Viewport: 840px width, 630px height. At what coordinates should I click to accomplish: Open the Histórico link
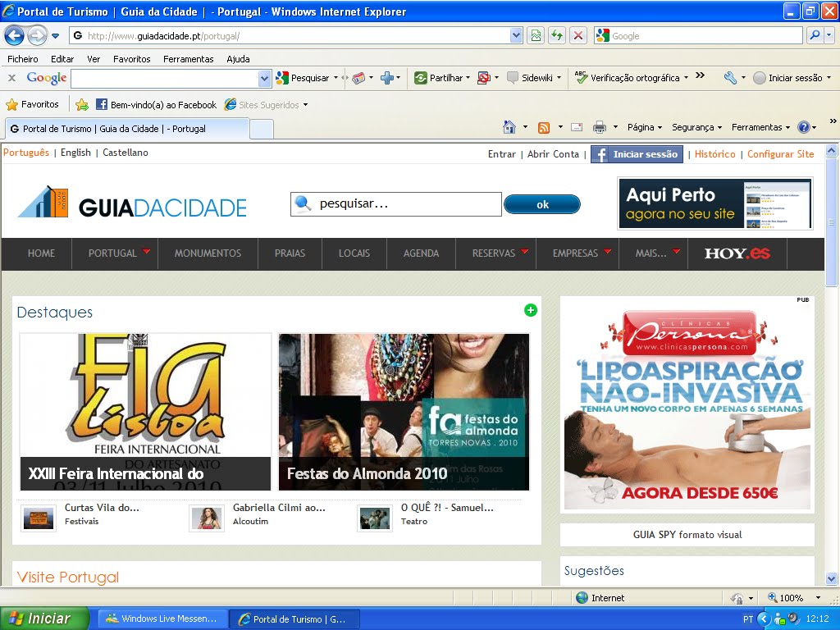point(714,153)
